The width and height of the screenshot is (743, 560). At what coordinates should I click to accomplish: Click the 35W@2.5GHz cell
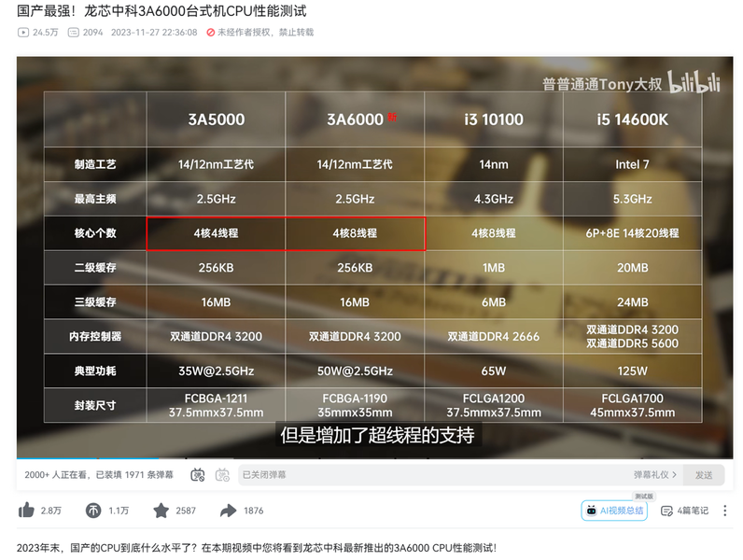point(216,371)
